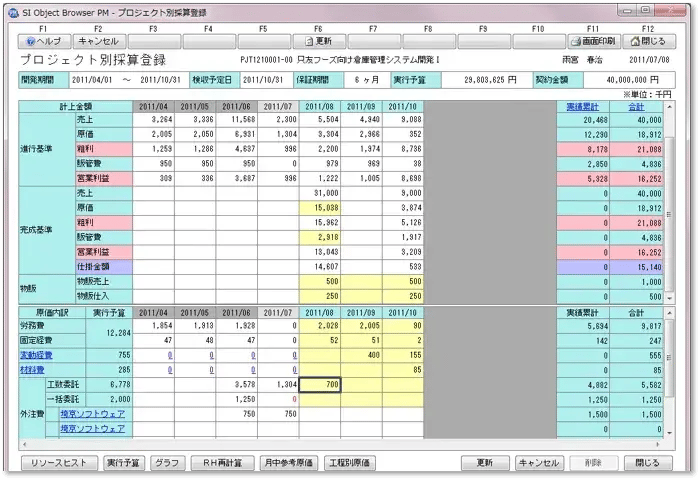Click the ＲＨ再計算 recalculate button
Screen dimensions: 700x480
[x=222, y=463]
